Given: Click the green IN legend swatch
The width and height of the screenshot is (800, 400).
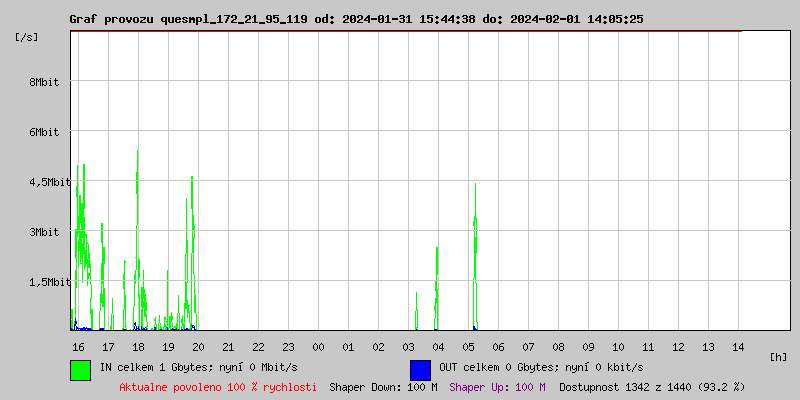Looking at the screenshot, I should pos(80,369).
